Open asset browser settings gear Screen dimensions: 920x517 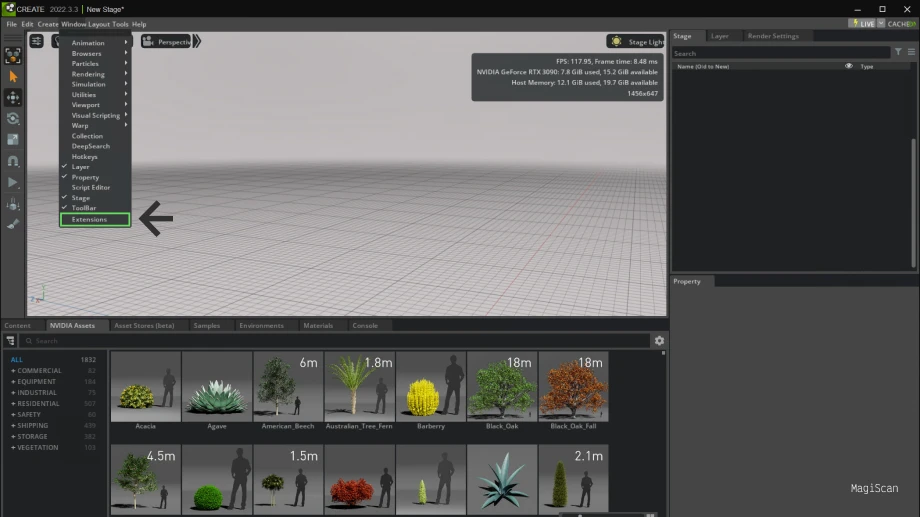659,340
